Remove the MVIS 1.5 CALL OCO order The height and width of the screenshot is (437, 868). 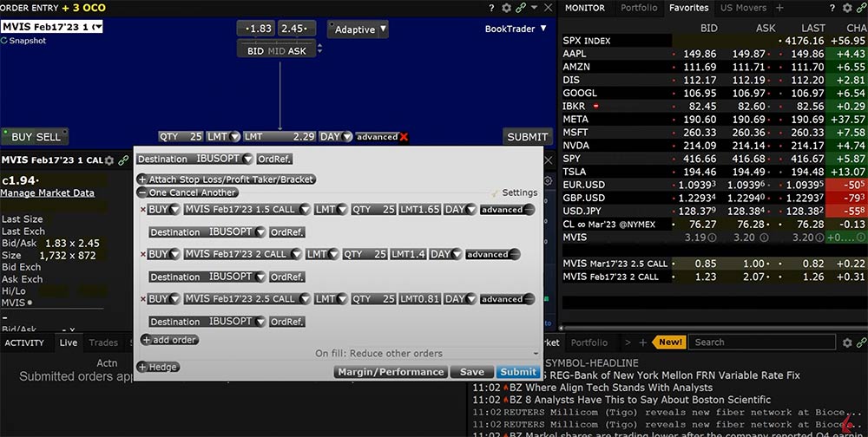point(143,210)
